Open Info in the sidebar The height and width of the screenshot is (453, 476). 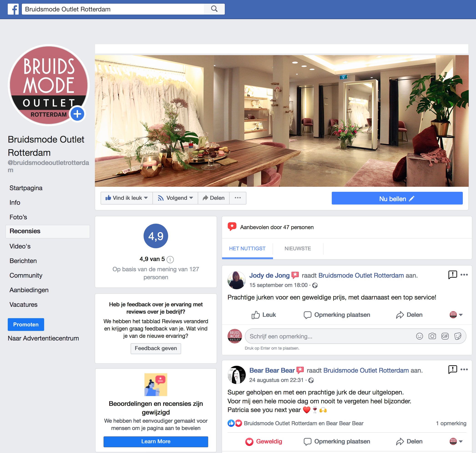[x=15, y=202]
